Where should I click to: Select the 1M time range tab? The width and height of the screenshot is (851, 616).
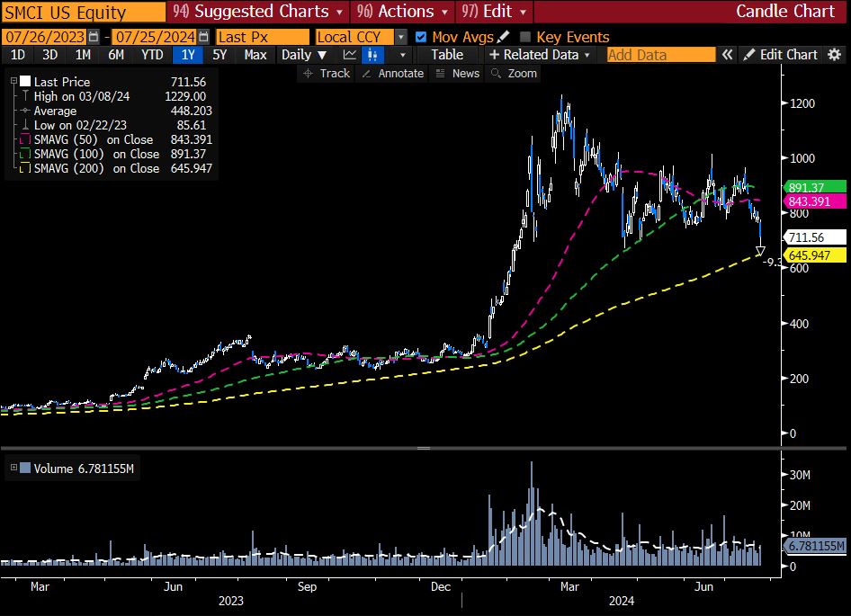(83, 55)
